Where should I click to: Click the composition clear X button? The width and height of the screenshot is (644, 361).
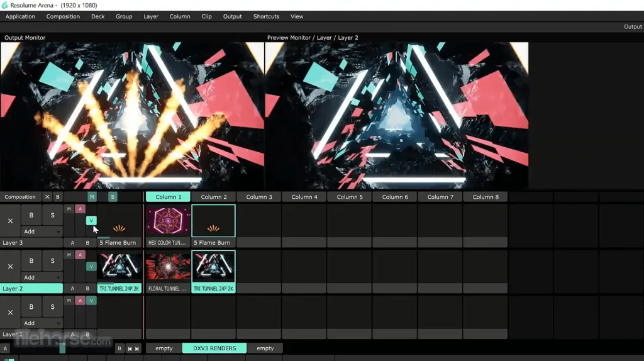(47, 197)
